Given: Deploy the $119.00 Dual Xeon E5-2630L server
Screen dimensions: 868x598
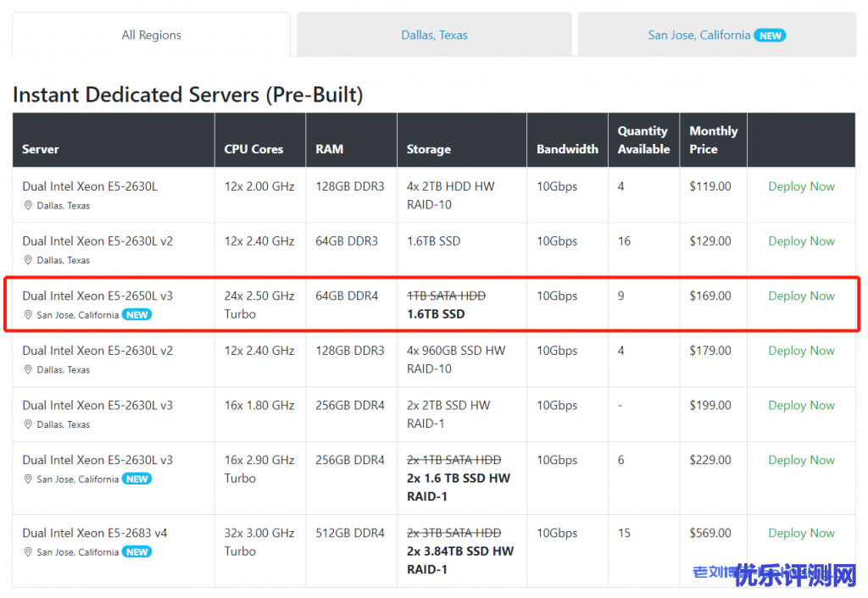Looking at the screenshot, I should pos(801,186).
